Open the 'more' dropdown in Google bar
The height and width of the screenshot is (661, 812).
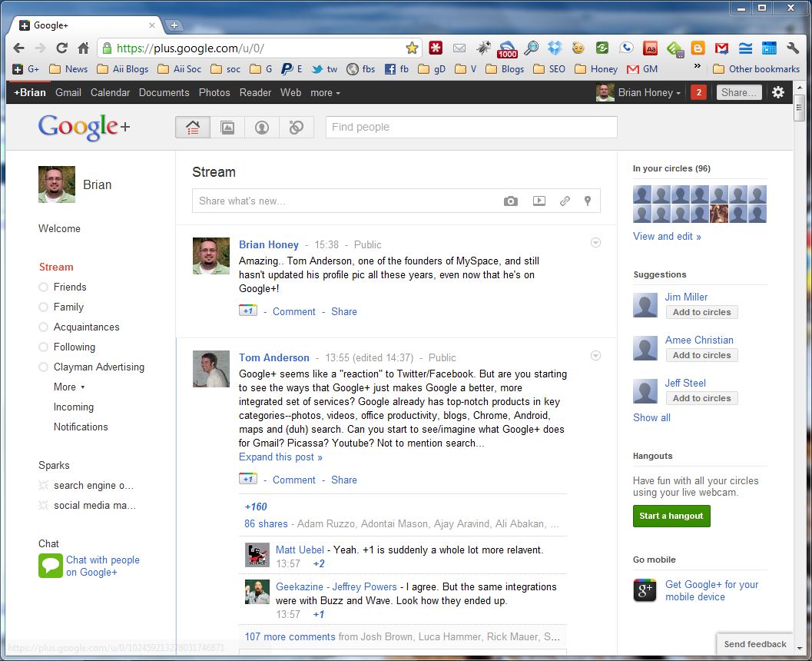coord(325,93)
